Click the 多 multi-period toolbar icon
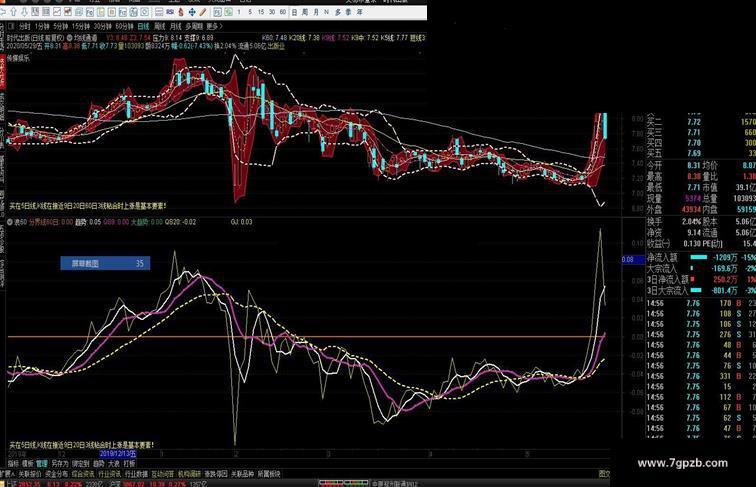The width and height of the screenshot is (756, 487). coord(338,12)
